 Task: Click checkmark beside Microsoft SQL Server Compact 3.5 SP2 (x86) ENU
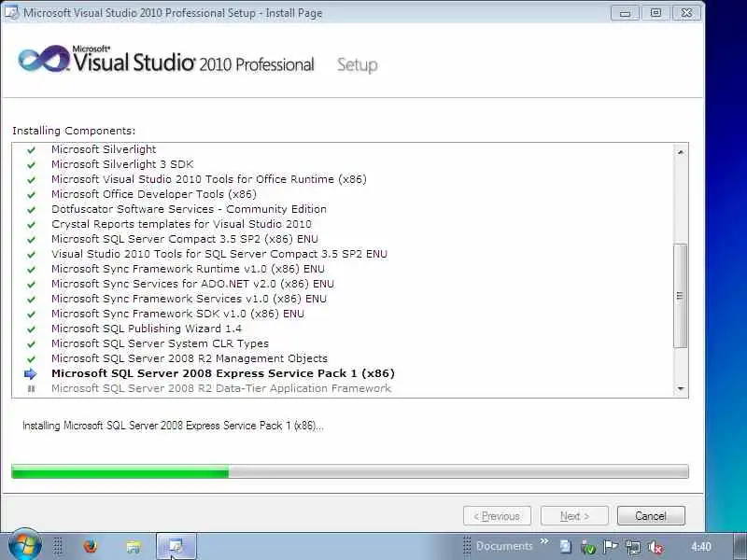32,240
